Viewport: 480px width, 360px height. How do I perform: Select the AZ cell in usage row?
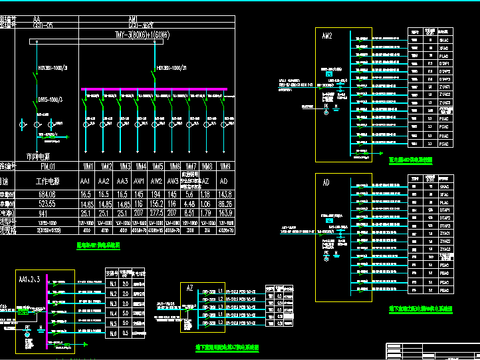[x=206, y=181]
